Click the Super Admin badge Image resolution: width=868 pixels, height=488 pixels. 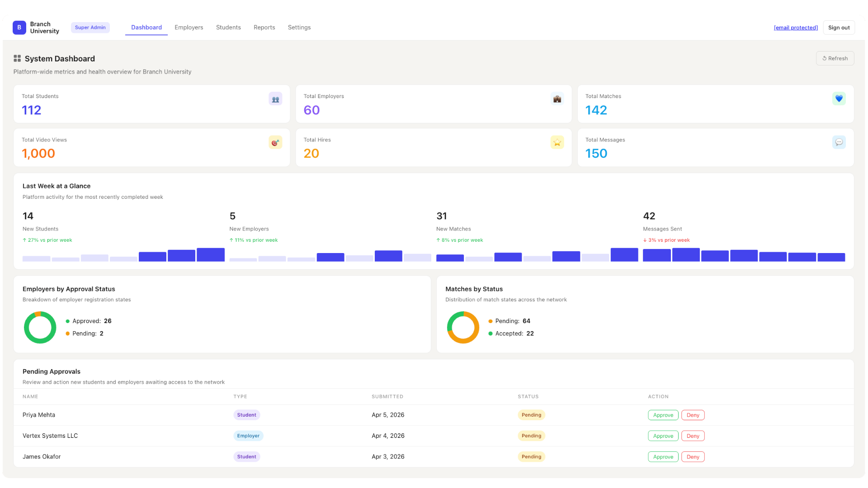point(90,28)
